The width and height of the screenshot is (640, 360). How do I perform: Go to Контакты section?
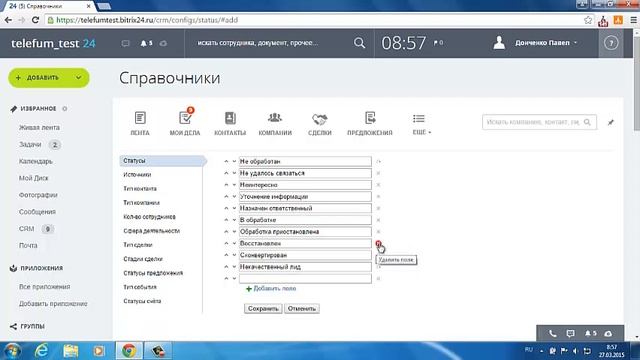[x=230, y=124]
